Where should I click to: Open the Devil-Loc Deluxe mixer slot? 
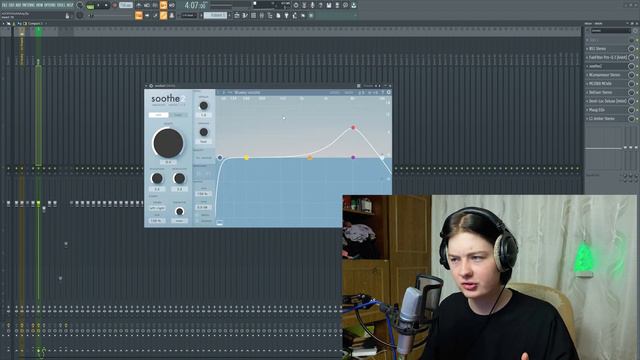(x=607, y=101)
